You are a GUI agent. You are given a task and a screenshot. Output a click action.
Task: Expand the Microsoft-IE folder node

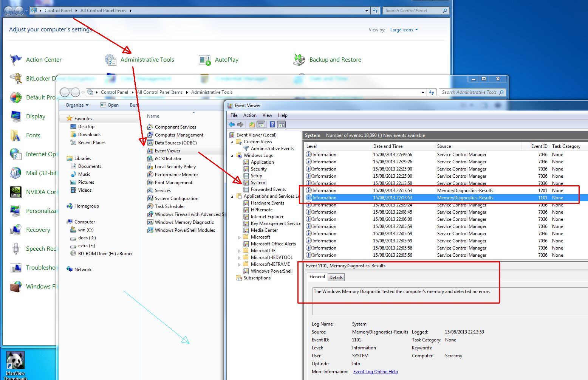(x=239, y=251)
